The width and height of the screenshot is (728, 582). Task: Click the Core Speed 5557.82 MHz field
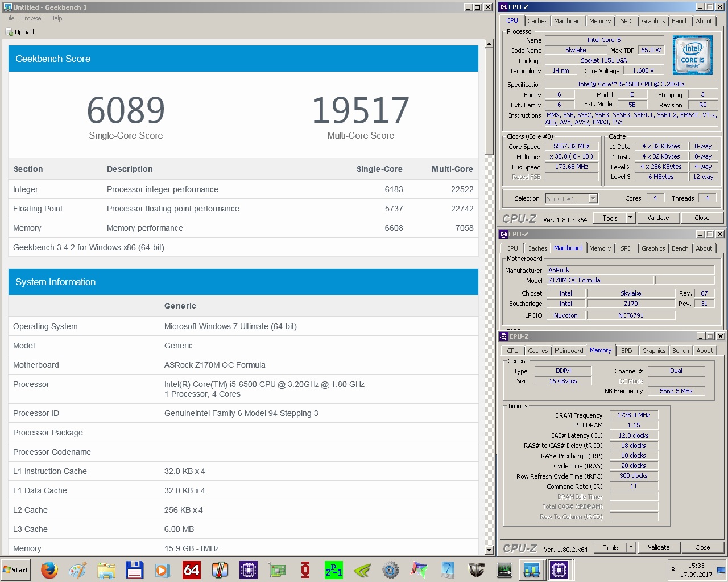(x=572, y=146)
